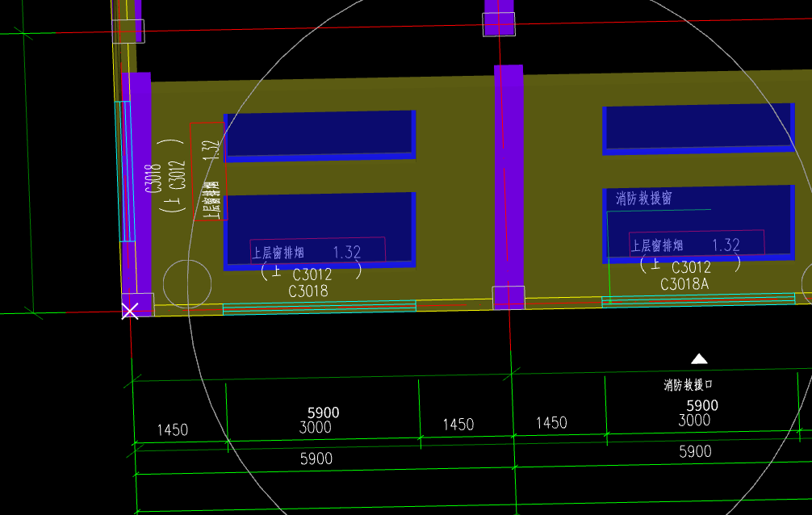The width and height of the screenshot is (812, 515).
Task: Select the cyan window line on the left wall
Action: 125,171
